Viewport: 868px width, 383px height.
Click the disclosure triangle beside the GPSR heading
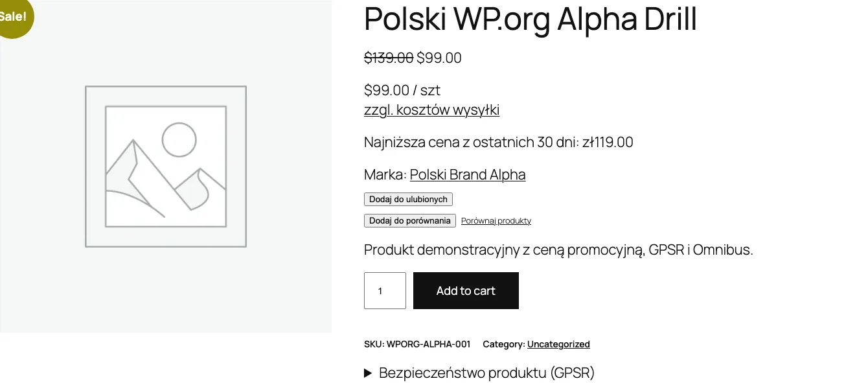368,373
